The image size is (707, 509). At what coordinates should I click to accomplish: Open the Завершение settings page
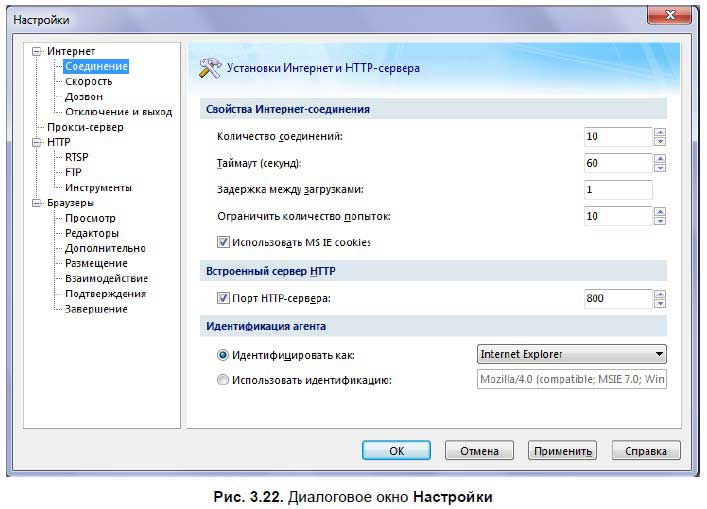pyautogui.click(x=96, y=309)
